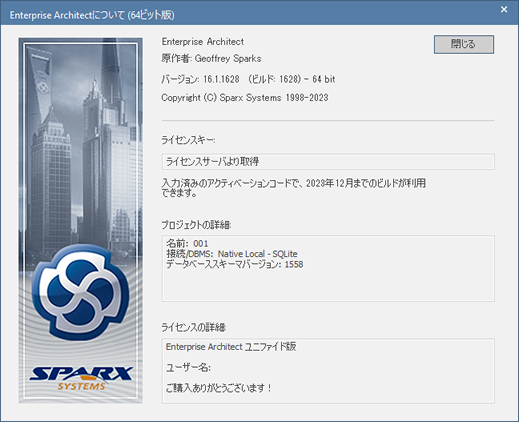Click the プロジェクトの詳細: label

[196, 225]
